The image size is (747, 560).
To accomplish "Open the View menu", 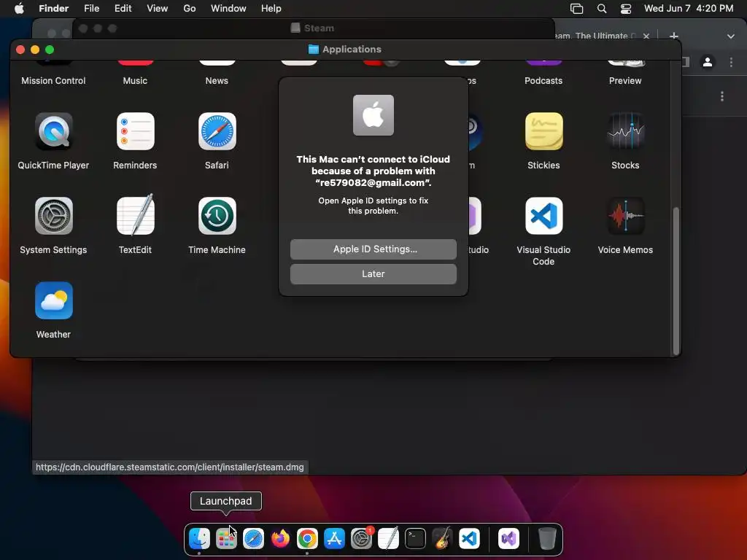I will click(x=158, y=9).
